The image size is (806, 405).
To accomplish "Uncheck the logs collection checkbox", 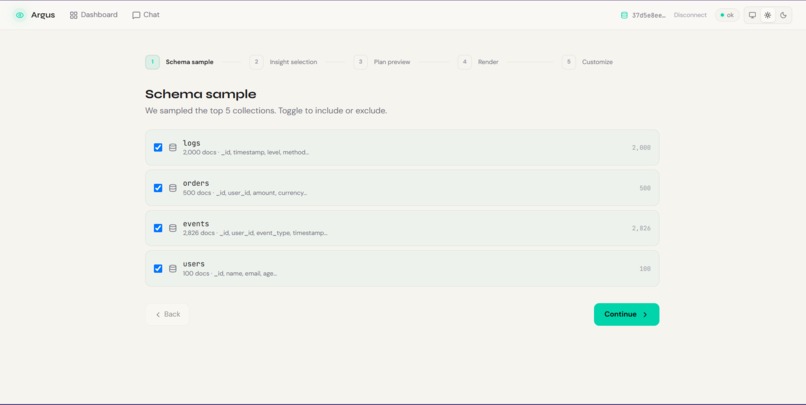I will coord(158,148).
